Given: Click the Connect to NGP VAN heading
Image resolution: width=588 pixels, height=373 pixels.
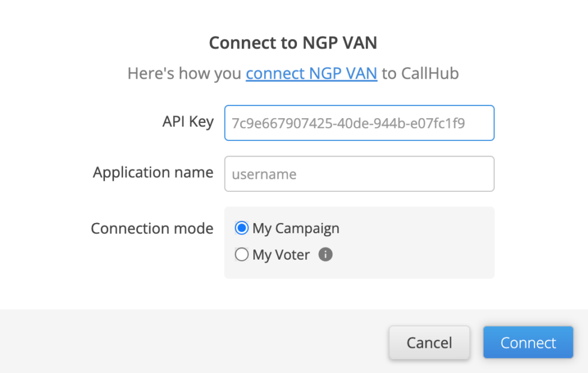Looking at the screenshot, I should (x=293, y=43).
